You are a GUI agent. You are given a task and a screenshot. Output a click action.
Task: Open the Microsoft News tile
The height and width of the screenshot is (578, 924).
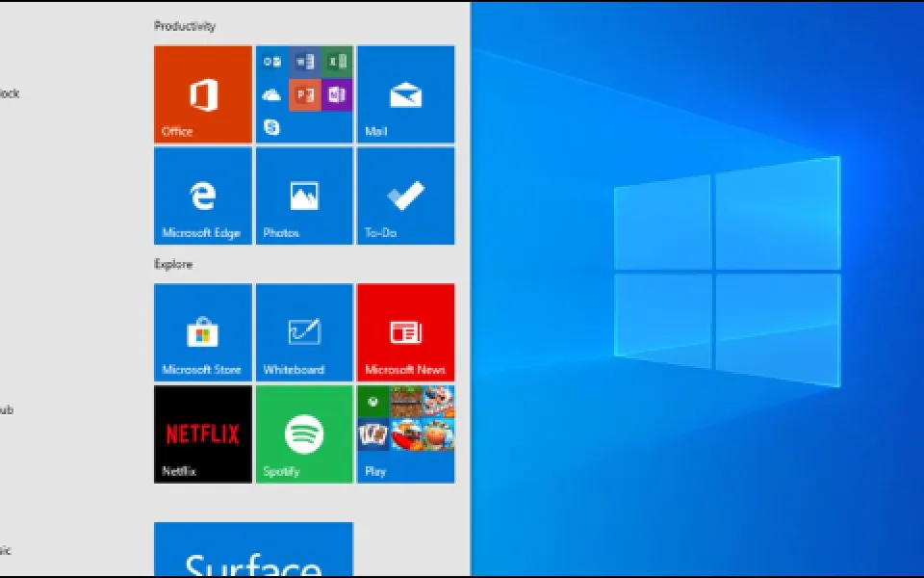pos(405,332)
